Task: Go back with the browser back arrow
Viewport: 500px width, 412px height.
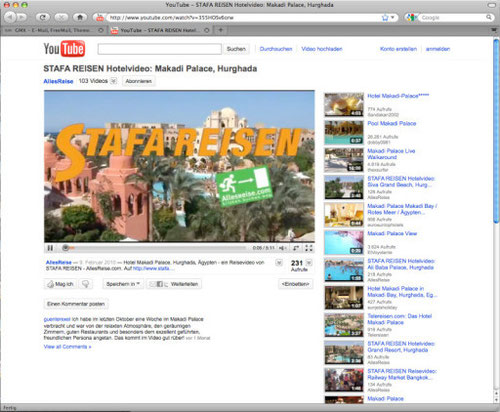Action: click(10, 17)
